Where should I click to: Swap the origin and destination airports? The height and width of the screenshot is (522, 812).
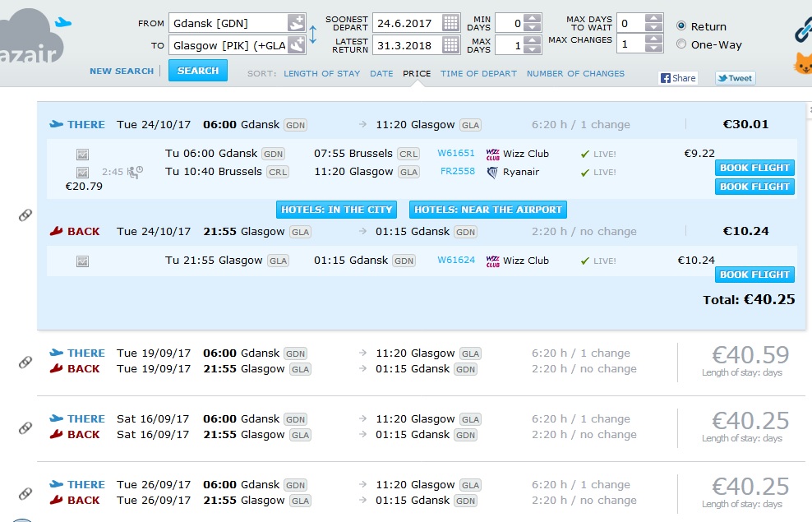coord(313,35)
